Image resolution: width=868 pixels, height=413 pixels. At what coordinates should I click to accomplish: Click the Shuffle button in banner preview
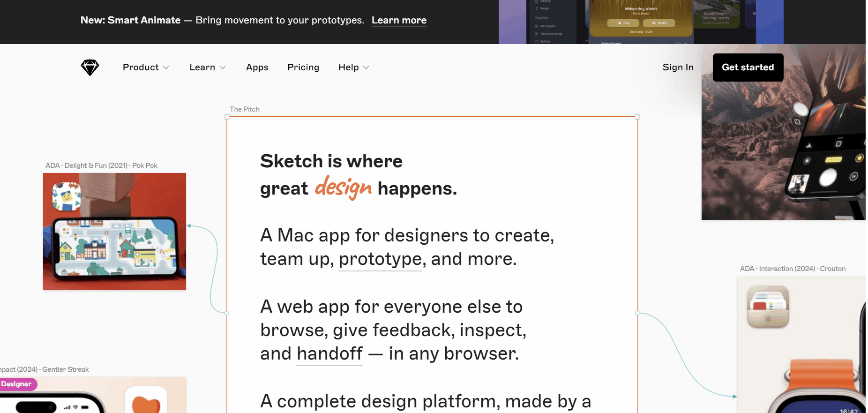tap(659, 23)
